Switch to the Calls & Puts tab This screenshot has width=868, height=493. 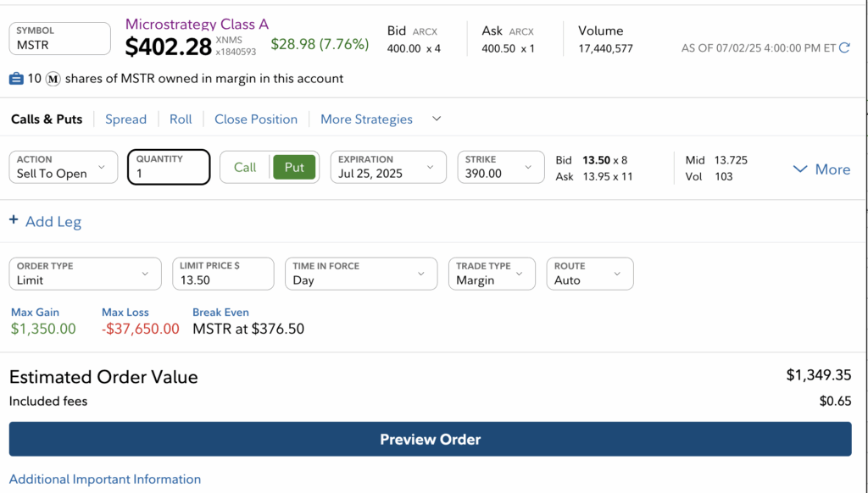point(47,119)
